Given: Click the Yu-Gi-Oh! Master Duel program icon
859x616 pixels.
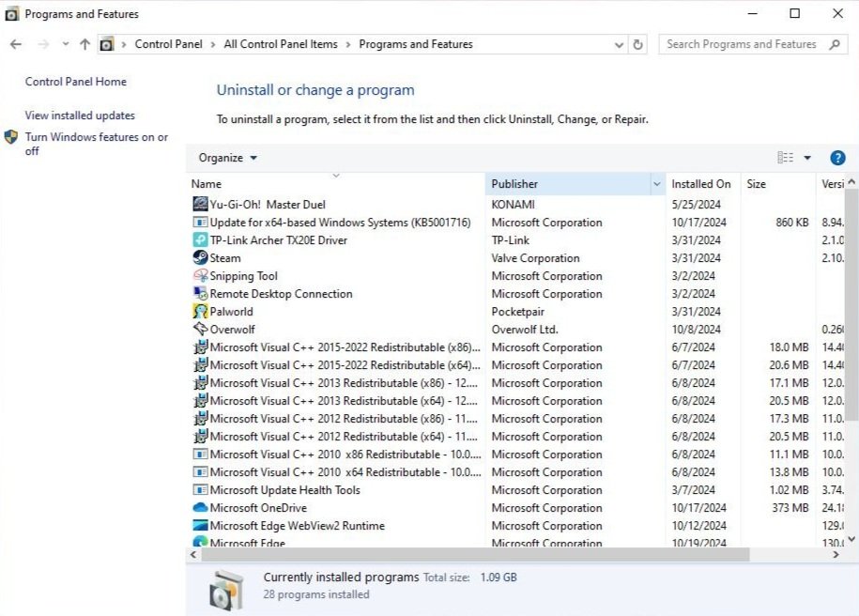Looking at the screenshot, I should (x=201, y=204).
